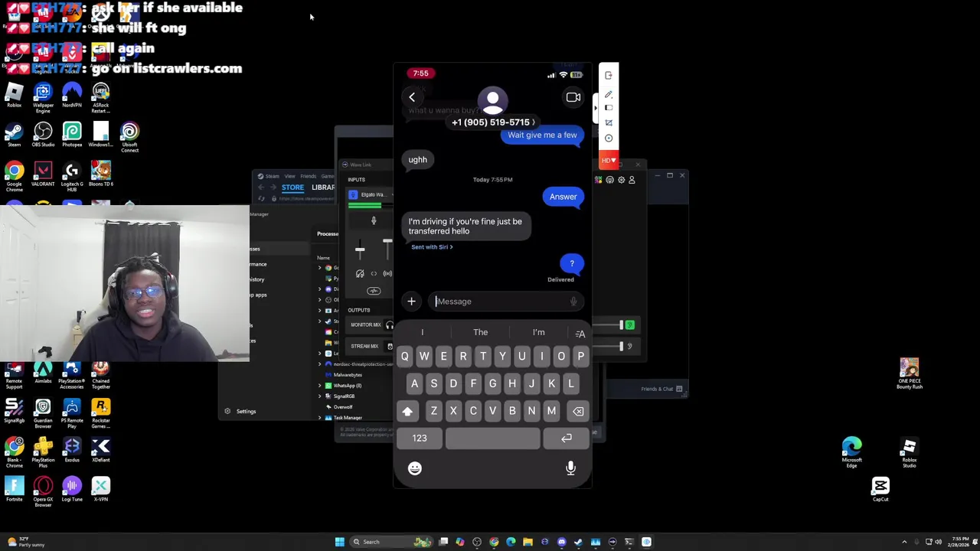This screenshot has height=551, width=980.
Task: Open the weather widget on the taskbar
Action: (x=27, y=542)
